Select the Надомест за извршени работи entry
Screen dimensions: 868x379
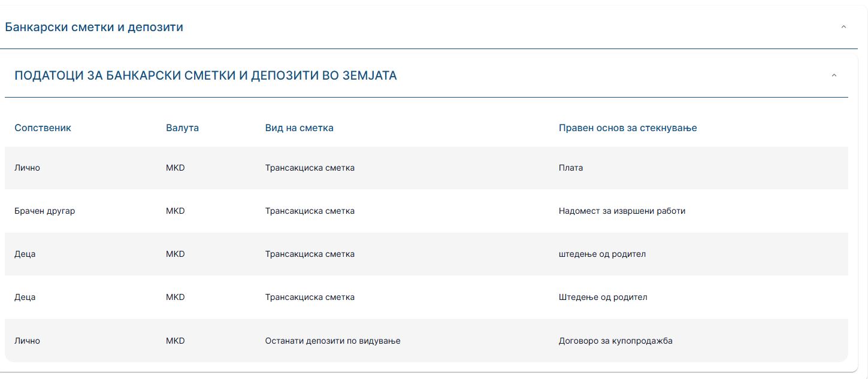coord(622,211)
